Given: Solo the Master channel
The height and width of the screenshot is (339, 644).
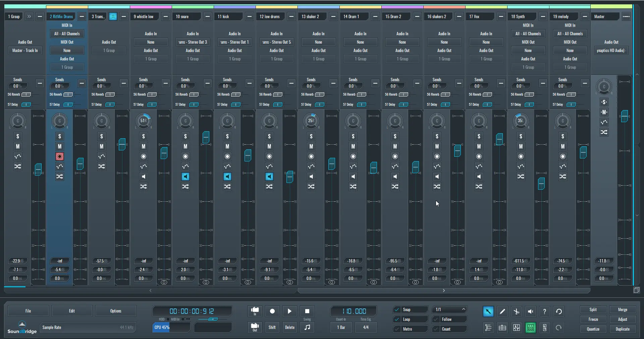Looking at the screenshot, I should 604,102.
